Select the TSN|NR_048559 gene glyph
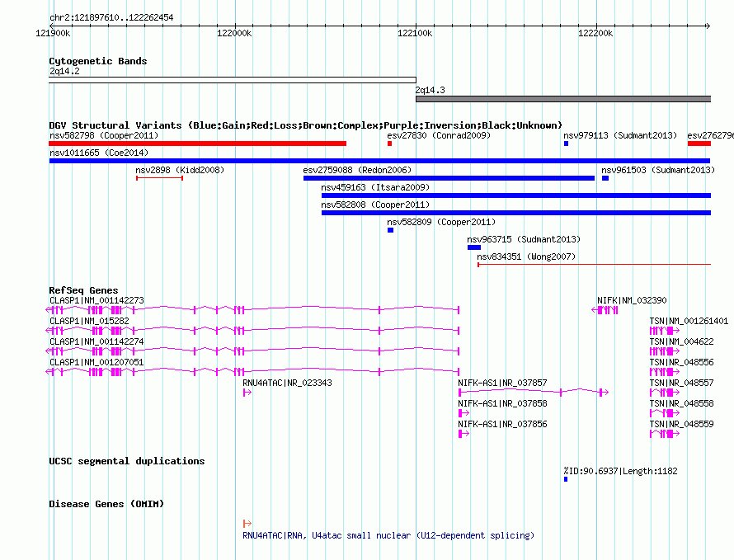Image resolution: width=734 pixels, height=560 pixels. click(x=665, y=434)
